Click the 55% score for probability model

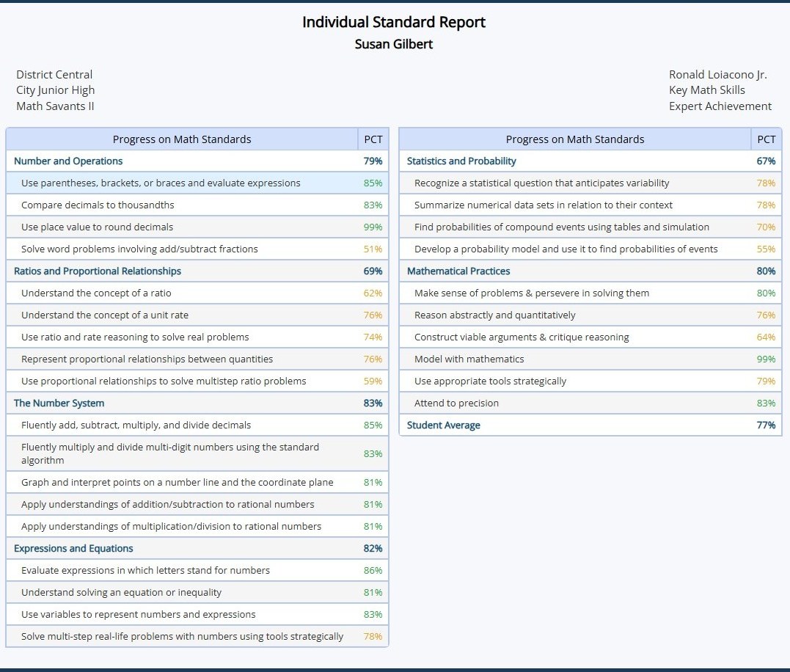click(766, 249)
